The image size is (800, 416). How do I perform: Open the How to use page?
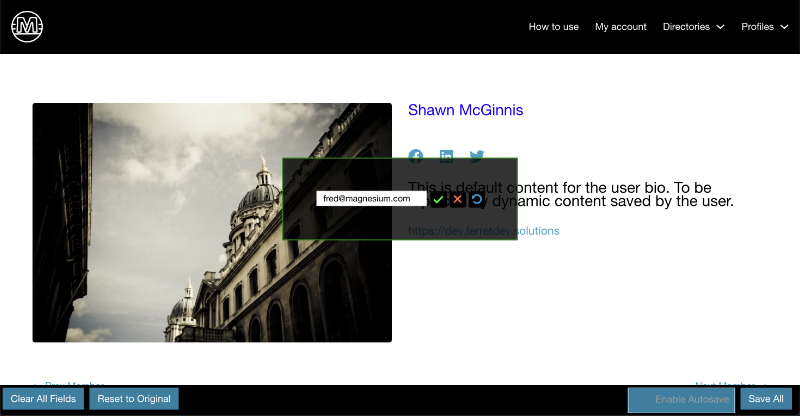pos(553,27)
